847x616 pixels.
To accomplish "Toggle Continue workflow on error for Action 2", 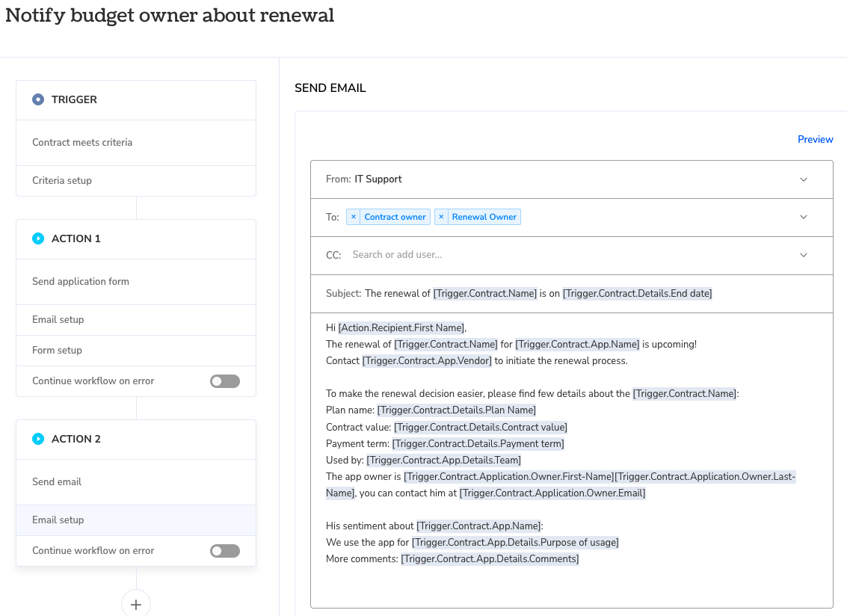I will [224, 550].
